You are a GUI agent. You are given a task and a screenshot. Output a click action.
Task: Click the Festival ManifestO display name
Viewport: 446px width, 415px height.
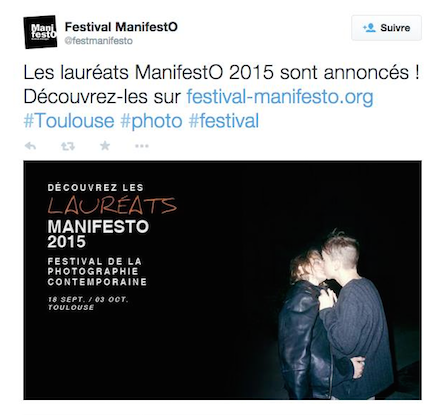coord(121,27)
